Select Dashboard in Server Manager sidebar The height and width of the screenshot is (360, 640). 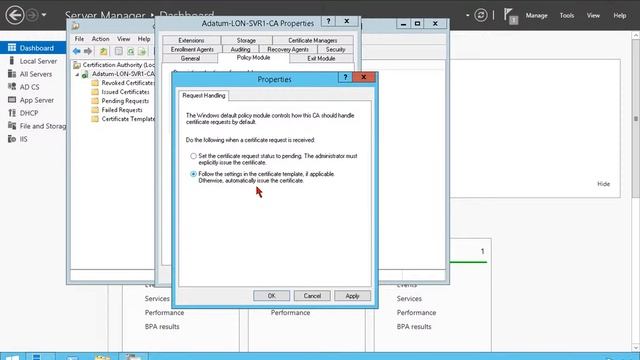(x=33, y=48)
